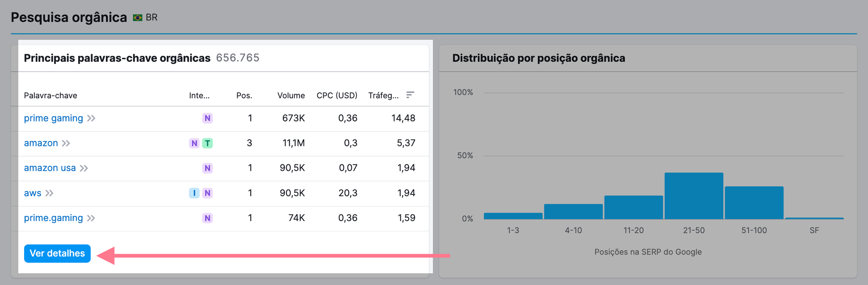
Task: Click the Pos. column header
Action: coord(244,95)
